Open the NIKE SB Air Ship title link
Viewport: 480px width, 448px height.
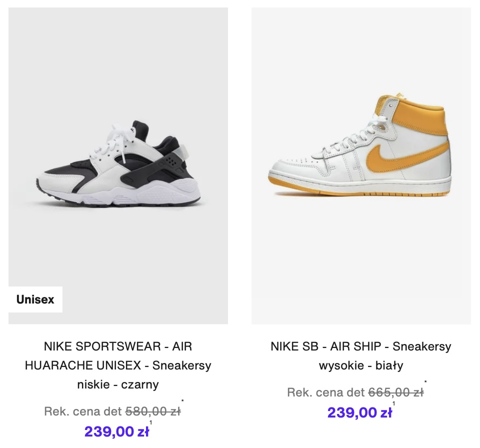(x=361, y=355)
